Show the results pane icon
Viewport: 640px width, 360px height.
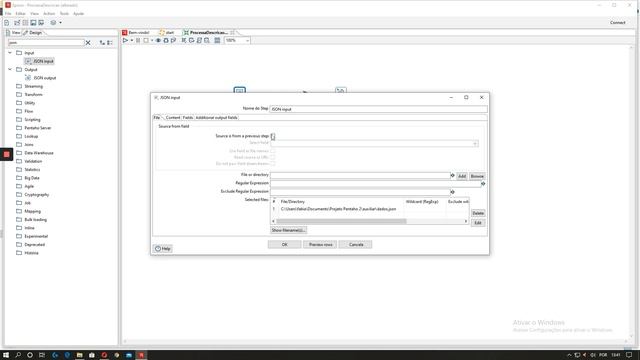[x=217, y=40]
